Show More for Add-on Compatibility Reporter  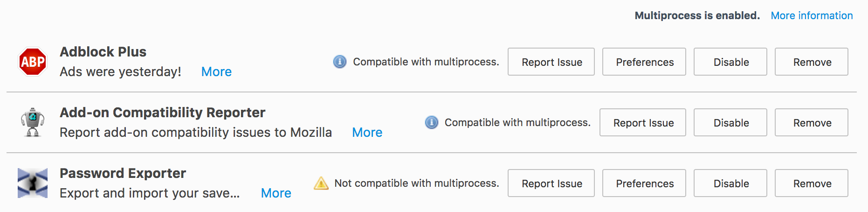[x=367, y=133]
